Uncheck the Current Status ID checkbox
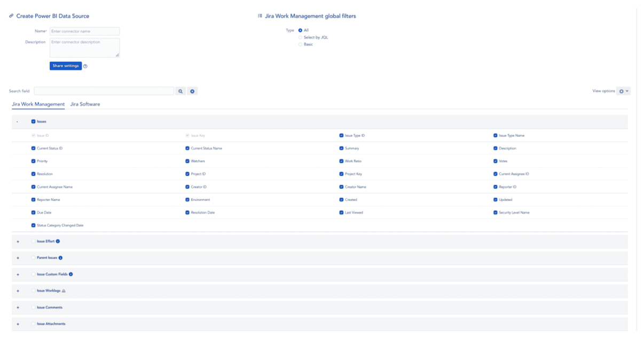The height and width of the screenshot is (337, 644). coord(34,148)
